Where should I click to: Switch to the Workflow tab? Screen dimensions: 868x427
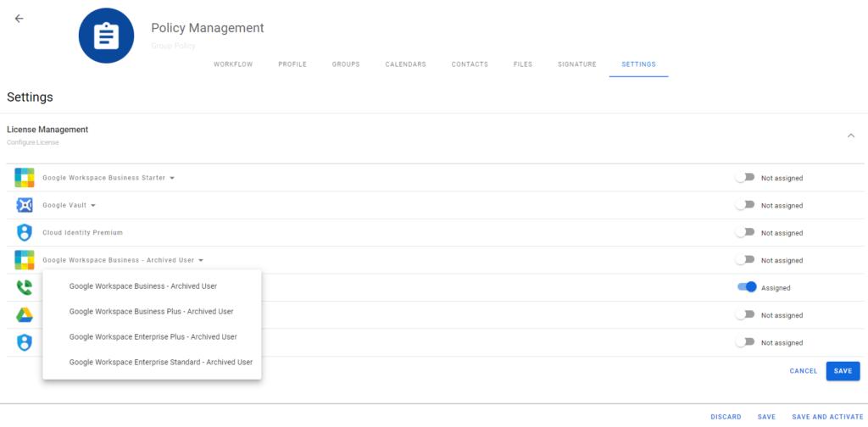pyautogui.click(x=233, y=64)
